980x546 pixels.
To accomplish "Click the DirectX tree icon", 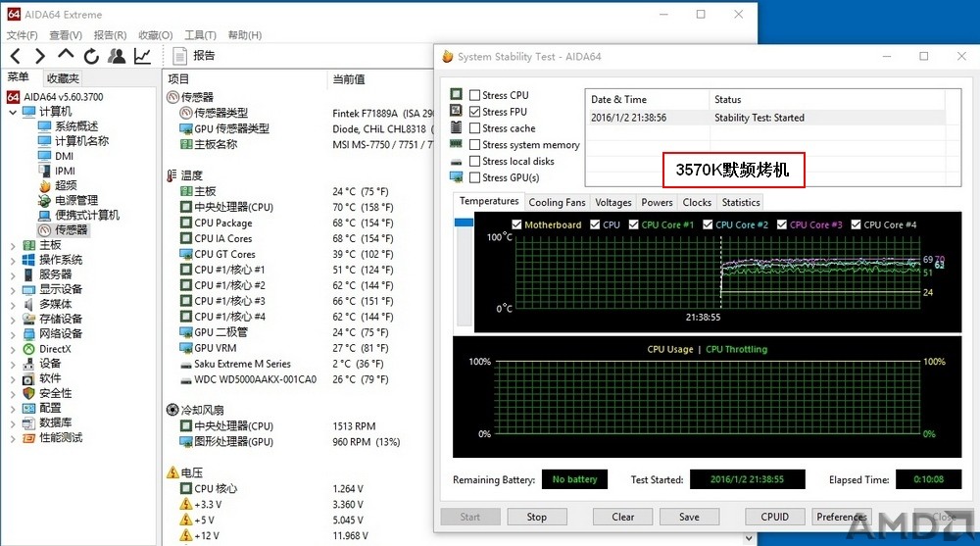I will (x=28, y=349).
